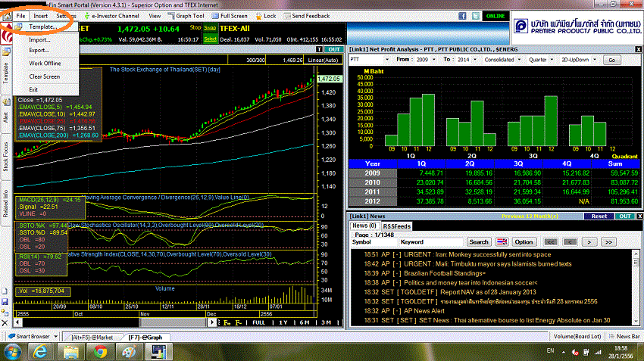This screenshot has width=644, height=361.
Task: Open the e-Investor Channel
Action: point(111,16)
